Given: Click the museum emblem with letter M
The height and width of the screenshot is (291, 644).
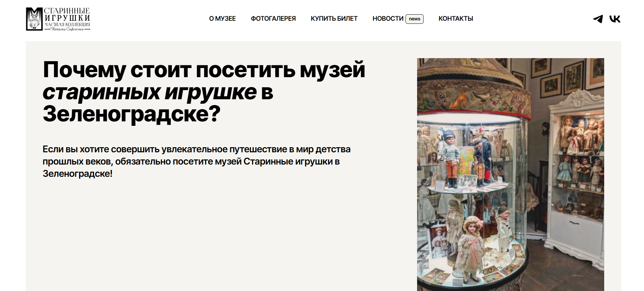Looking at the screenshot, I should (x=34, y=19).
